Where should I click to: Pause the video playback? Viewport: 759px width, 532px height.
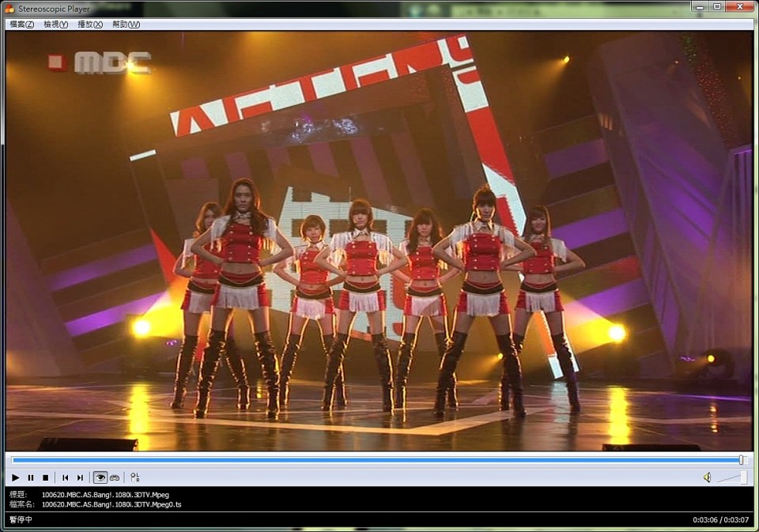click(x=31, y=477)
